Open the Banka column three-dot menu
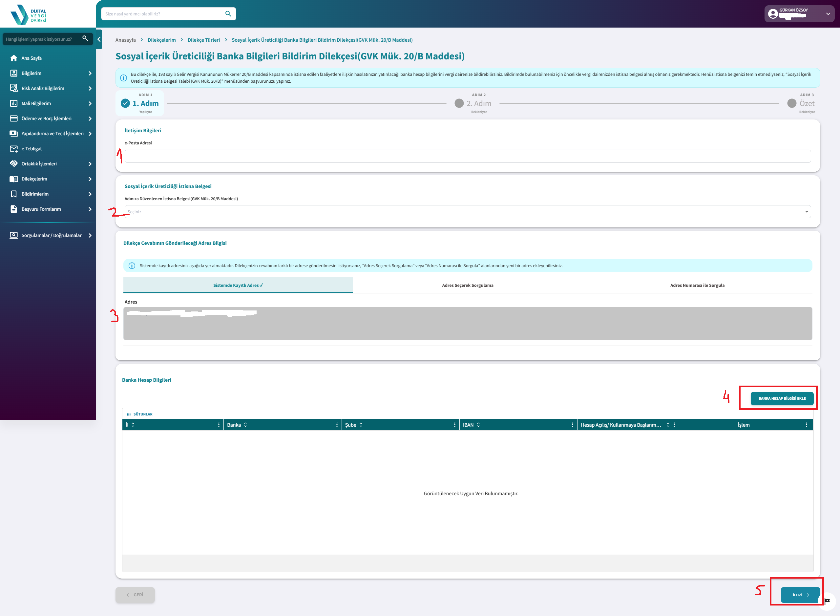 (337, 425)
